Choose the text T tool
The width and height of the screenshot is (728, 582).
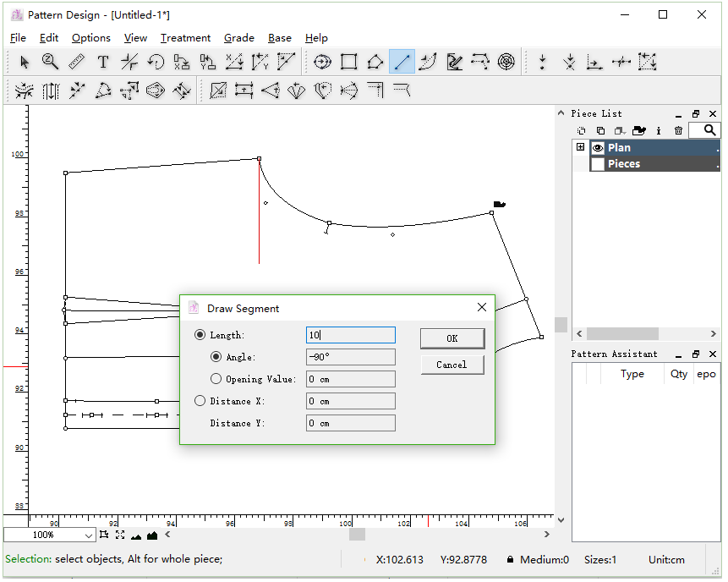click(102, 62)
